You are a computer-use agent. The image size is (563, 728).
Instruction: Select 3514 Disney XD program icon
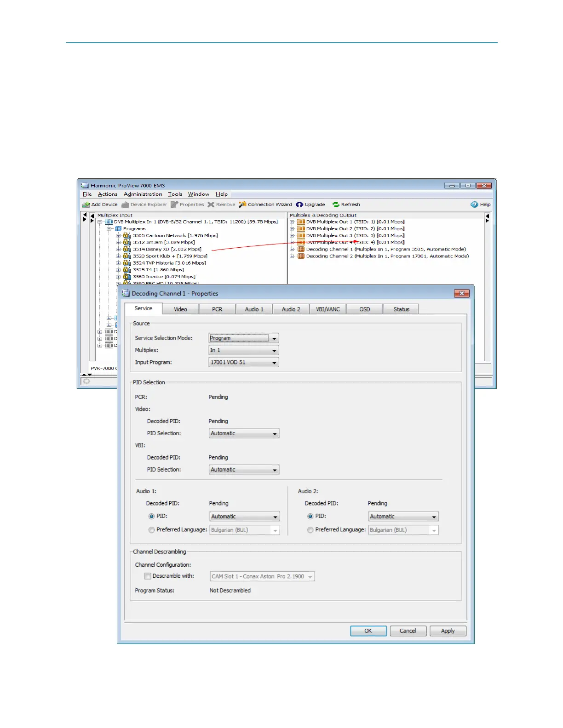pyautogui.click(x=127, y=249)
